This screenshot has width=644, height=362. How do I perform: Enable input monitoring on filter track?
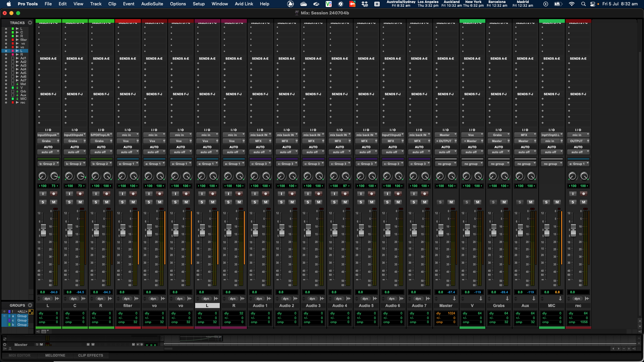122,194
